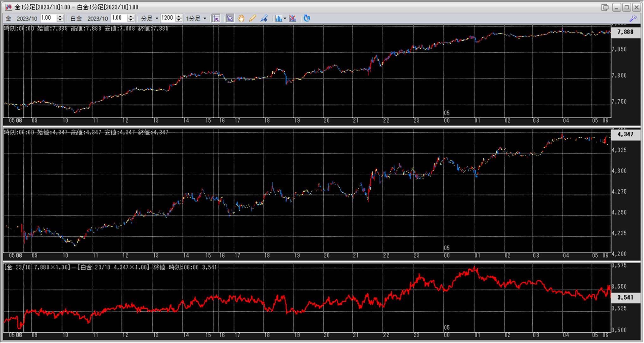Activate the hand pan tool
This screenshot has width=644, height=343.
pos(241,18)
